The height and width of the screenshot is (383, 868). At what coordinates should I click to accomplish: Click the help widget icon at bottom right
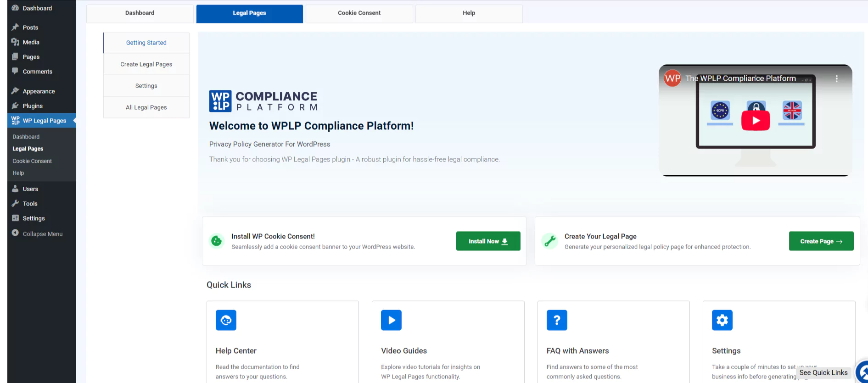coord(862,372)
